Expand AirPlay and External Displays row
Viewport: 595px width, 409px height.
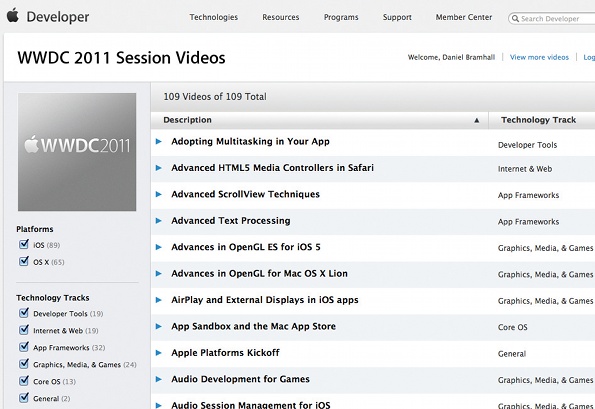pos(159,300)
